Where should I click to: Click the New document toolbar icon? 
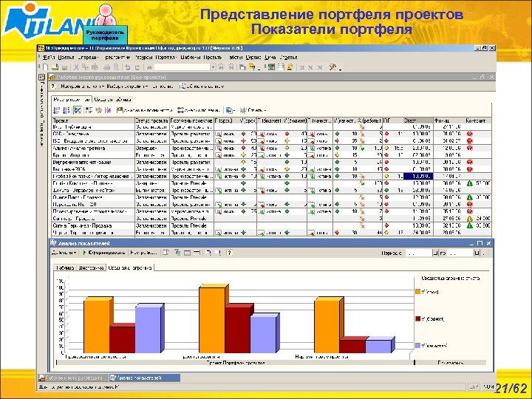coord(46,67)
